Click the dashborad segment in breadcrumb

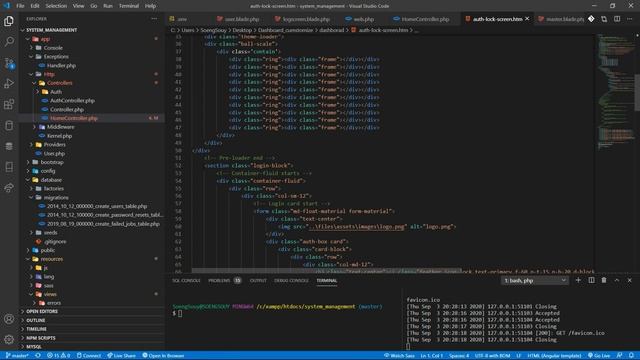tap(331, 30)
